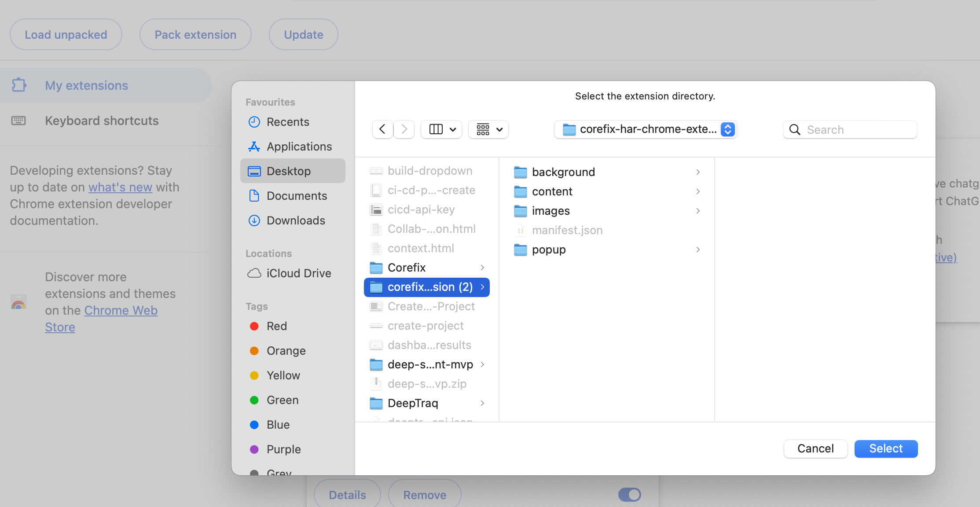Click the Update button
The image size is (980, 507).
[304, 34]
